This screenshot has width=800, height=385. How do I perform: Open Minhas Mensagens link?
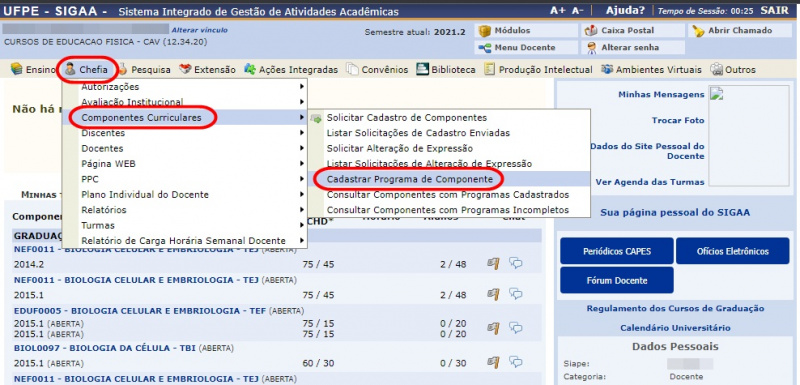661,94
